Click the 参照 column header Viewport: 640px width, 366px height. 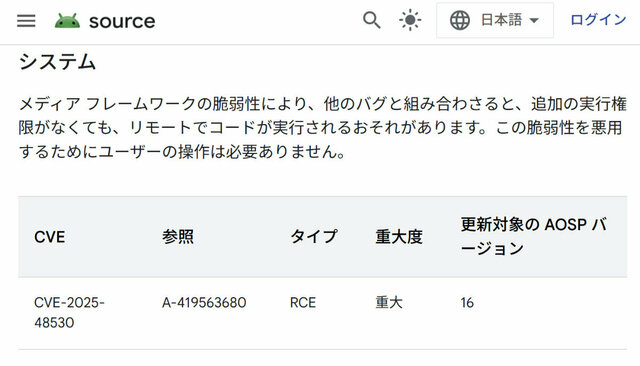(178, 237)
